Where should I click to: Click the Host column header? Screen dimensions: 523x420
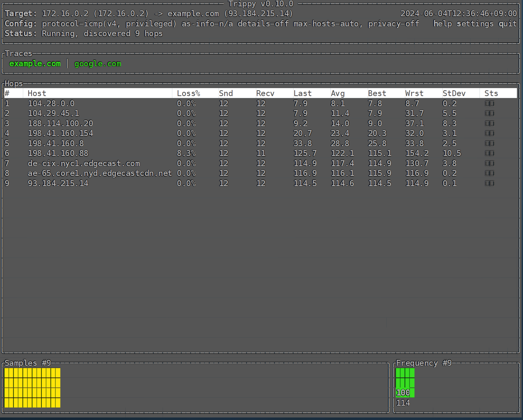click(x=37, y=93)
